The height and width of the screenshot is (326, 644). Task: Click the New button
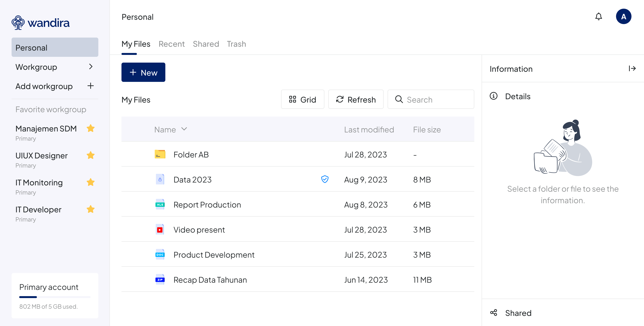pyautogui.click(x=143, y=72)
